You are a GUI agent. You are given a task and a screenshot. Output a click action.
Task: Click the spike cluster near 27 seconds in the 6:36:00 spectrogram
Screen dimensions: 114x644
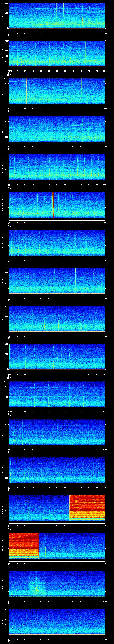pos(53,205)
